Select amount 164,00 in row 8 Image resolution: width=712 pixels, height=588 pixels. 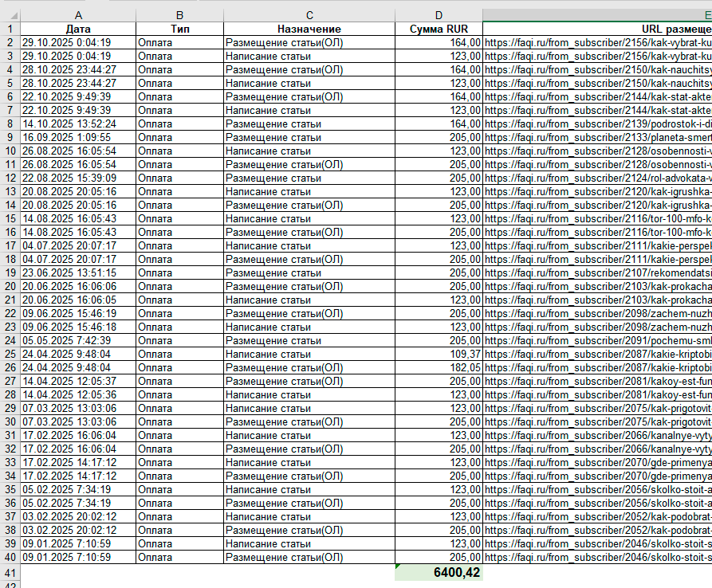(x=439, y=123)
